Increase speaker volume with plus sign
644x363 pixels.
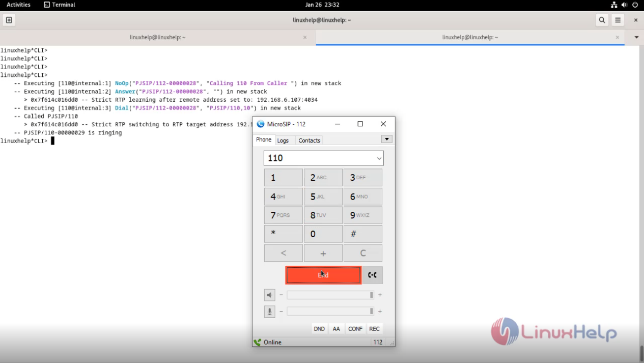(380, 295)
